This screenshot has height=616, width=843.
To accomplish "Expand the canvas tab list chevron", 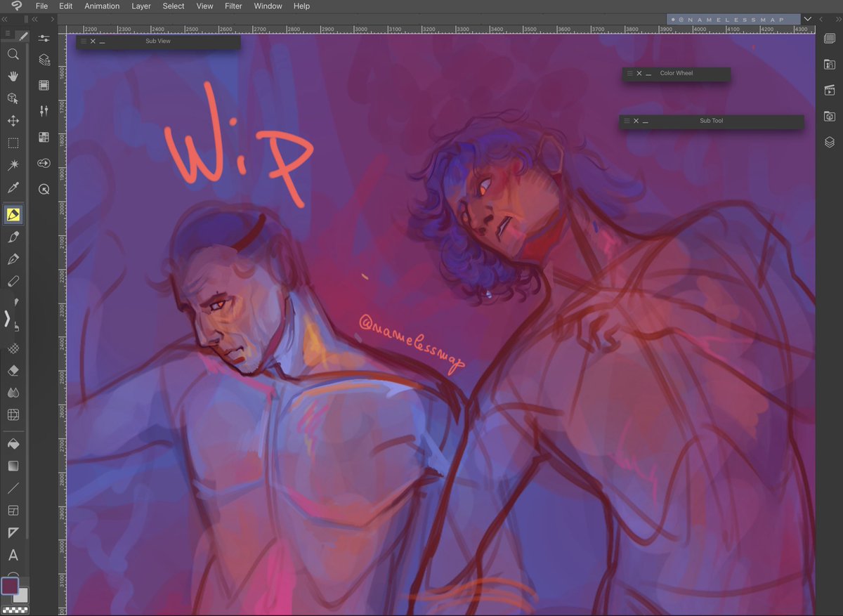I will point(808,19).
